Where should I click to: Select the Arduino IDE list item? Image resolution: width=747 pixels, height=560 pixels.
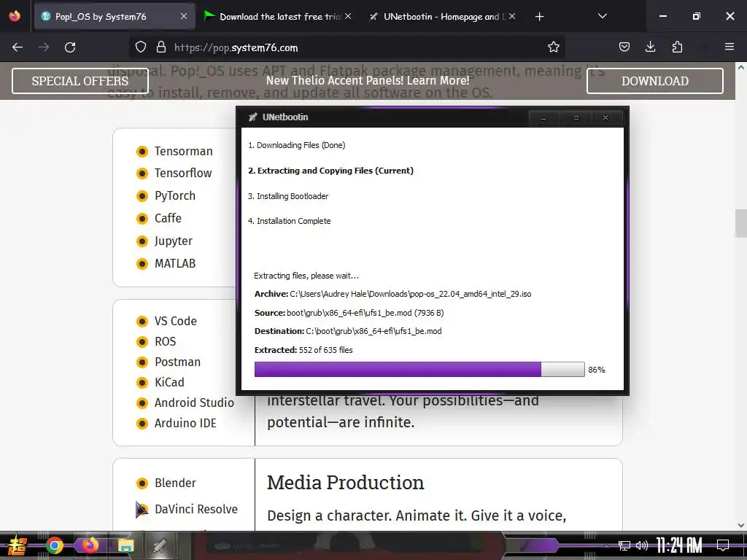pyautogui.click(x=185, y=424)
